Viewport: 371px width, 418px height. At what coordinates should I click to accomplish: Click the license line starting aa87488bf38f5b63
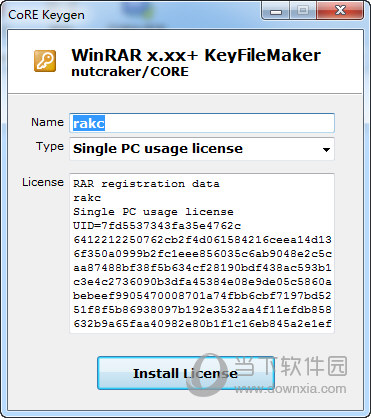(202, 268)
